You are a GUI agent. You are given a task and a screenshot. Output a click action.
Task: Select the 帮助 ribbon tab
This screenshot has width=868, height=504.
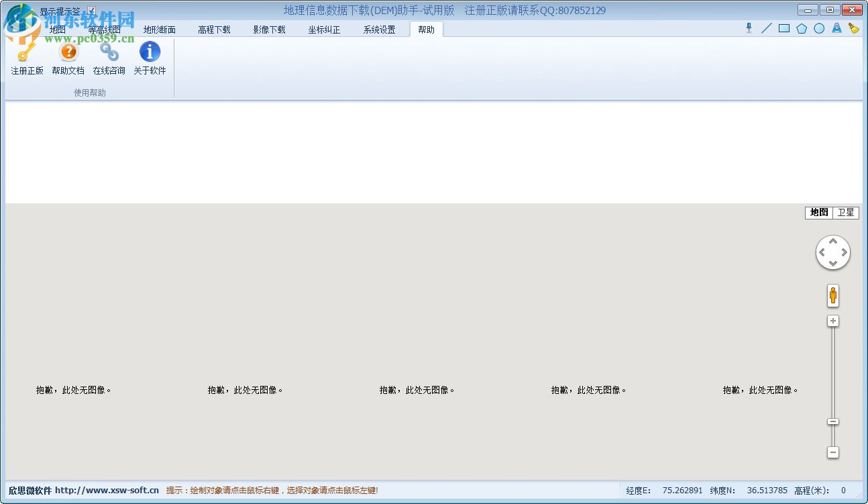click(x=426, y=30)
